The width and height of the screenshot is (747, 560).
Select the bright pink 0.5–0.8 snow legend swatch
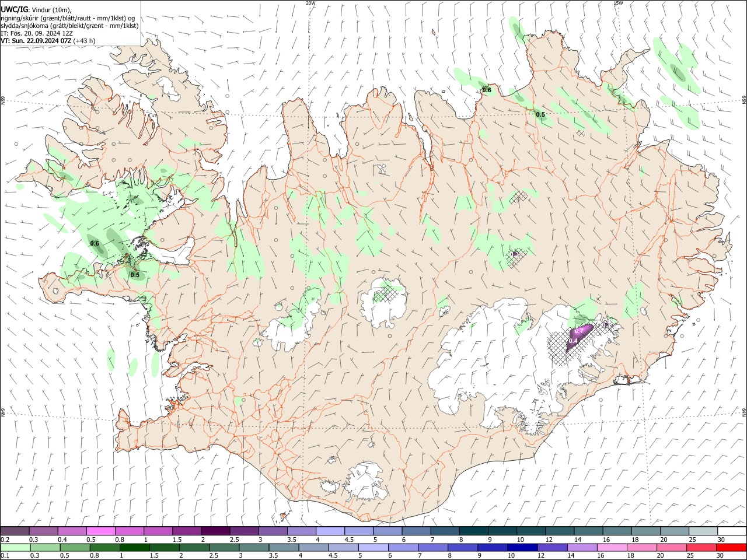(x=100, y=531)
